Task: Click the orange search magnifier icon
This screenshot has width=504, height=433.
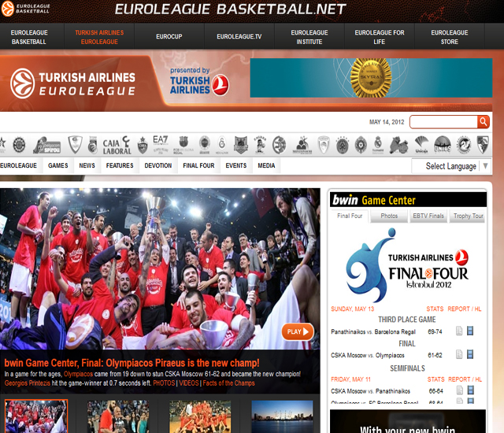Action: pos(483,122)
